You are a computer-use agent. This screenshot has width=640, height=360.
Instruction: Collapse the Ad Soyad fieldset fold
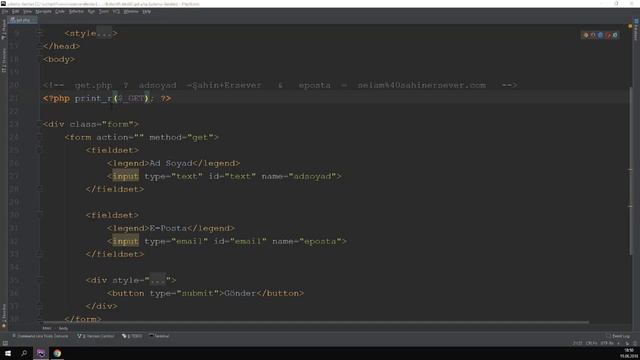(40, 150)
